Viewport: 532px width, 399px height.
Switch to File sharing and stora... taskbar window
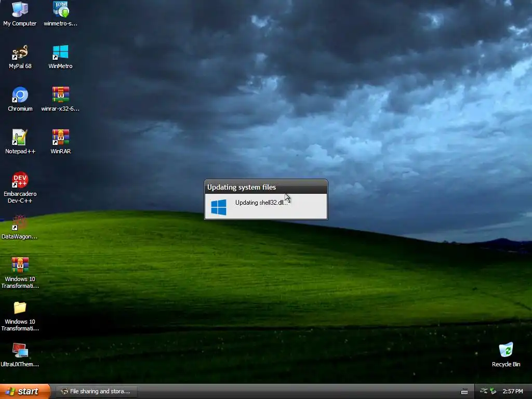96,392
